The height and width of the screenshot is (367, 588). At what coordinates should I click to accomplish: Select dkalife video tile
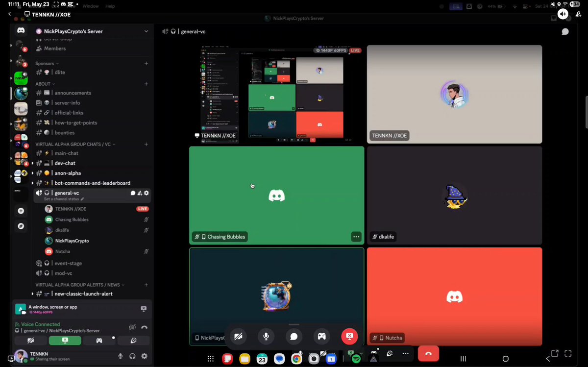click(454, 195)
